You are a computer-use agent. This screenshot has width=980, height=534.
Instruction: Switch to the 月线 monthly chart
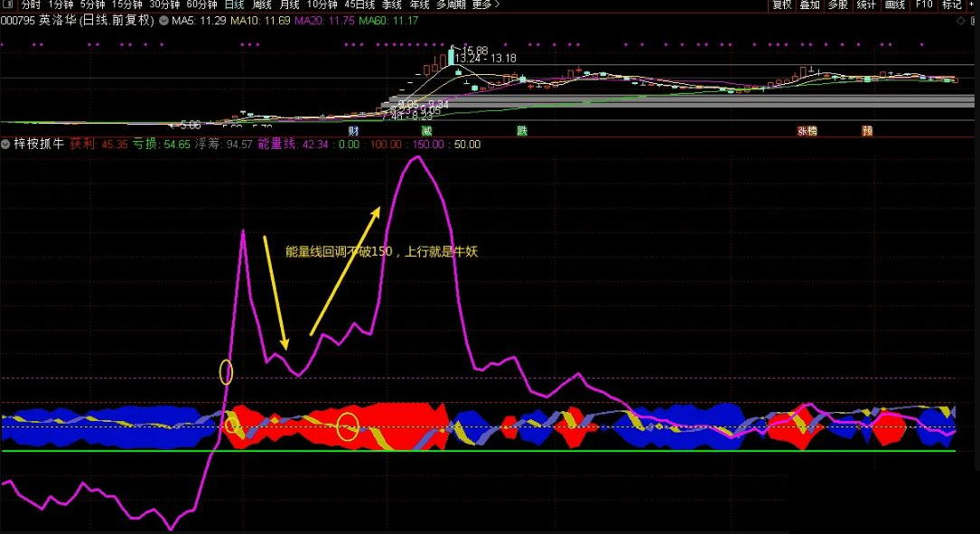pos(289,5)
